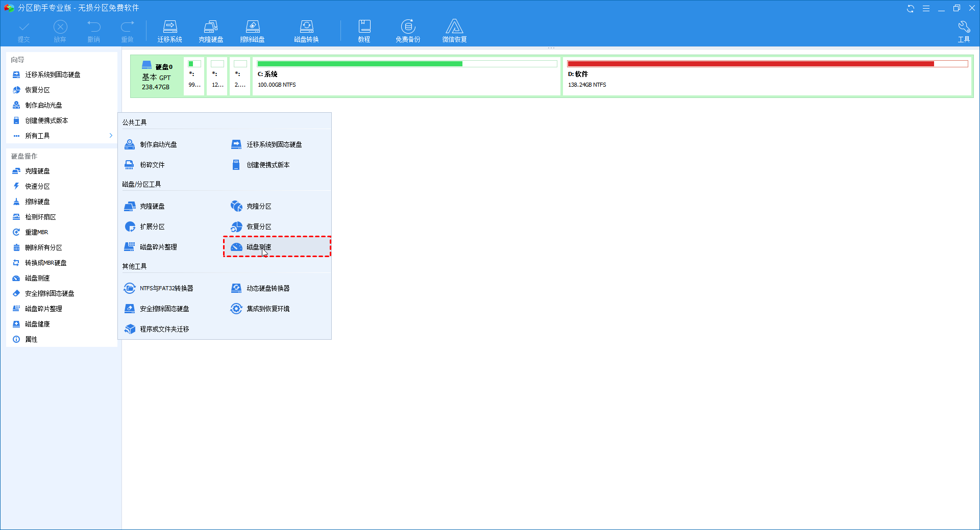This screenshot has height=530, width=980.
Task: Click 程序或文件夹迁移 in the popup menu
Action: tap(164, 329)
